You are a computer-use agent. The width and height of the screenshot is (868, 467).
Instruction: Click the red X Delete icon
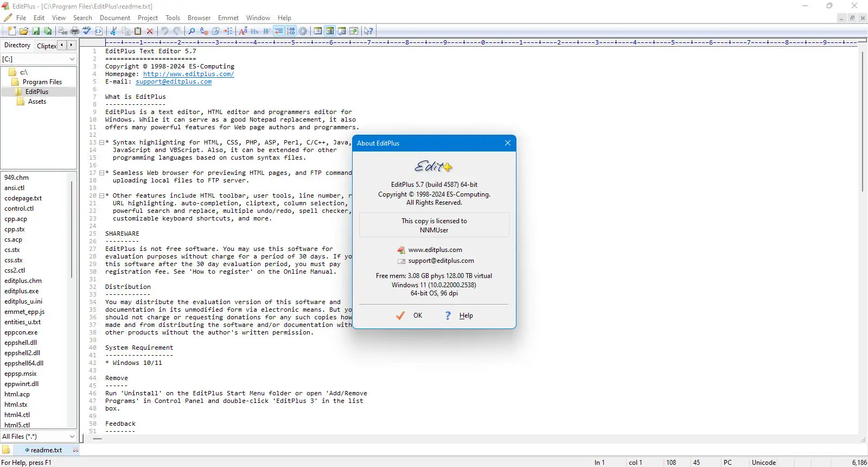(150, 31)
